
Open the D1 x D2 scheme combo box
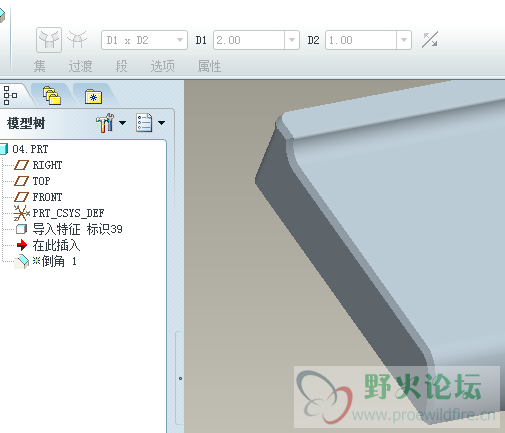[x=144, y=40]
